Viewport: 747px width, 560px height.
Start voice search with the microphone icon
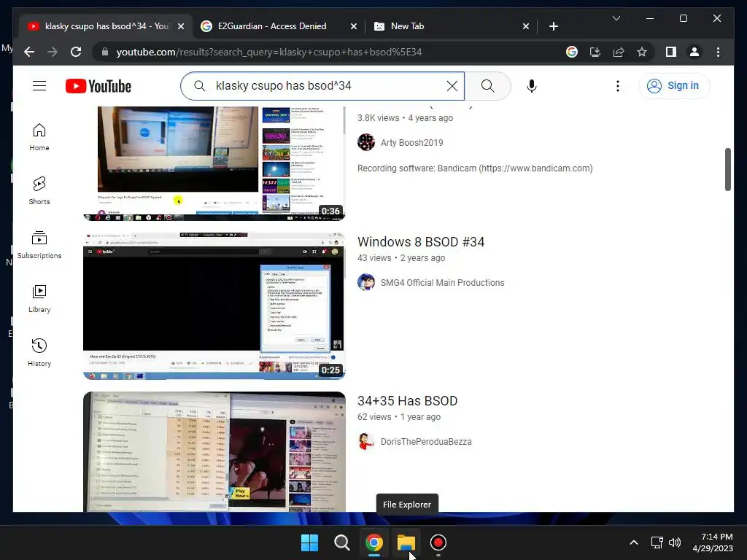[532, 86]
